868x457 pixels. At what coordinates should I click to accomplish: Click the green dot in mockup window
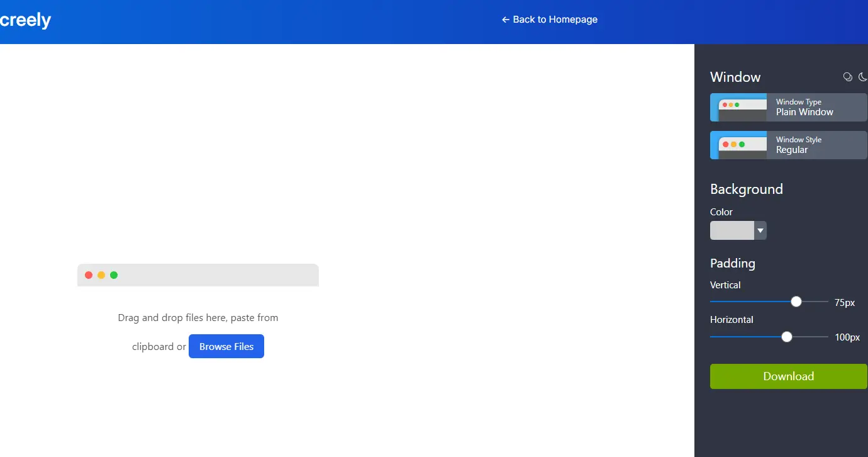point(114,275)
